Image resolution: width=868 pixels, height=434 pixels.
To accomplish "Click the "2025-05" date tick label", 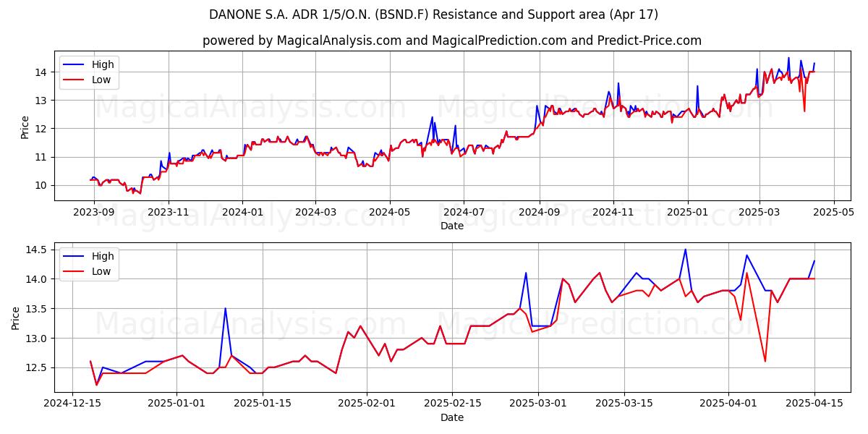I will (x=833, y=212).
